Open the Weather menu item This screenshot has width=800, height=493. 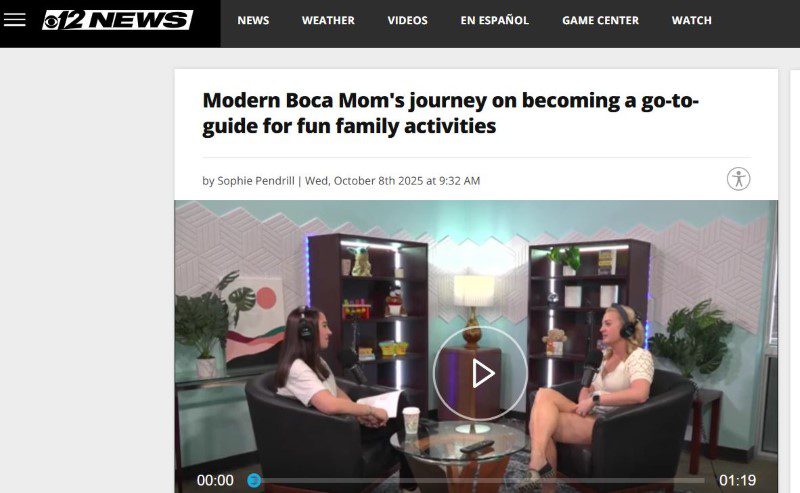pyautogui.click(x=328, y=20)
